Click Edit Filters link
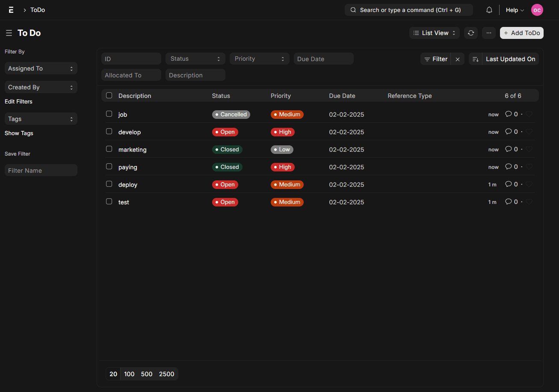Screen dimensions: 559x392 18,101
